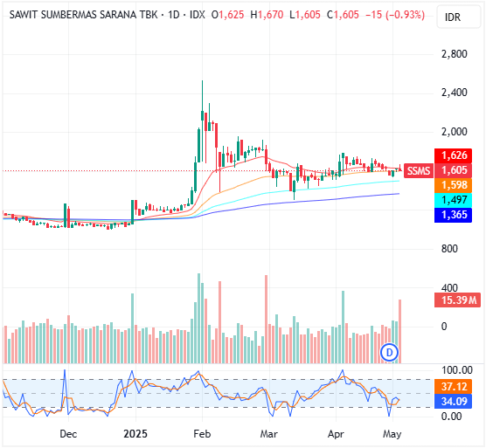
Task: Click the 400 volume scale value
Action: 449,288
